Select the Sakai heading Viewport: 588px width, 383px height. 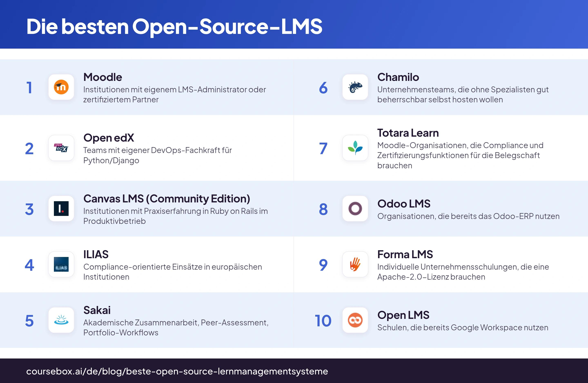[97, 310]
